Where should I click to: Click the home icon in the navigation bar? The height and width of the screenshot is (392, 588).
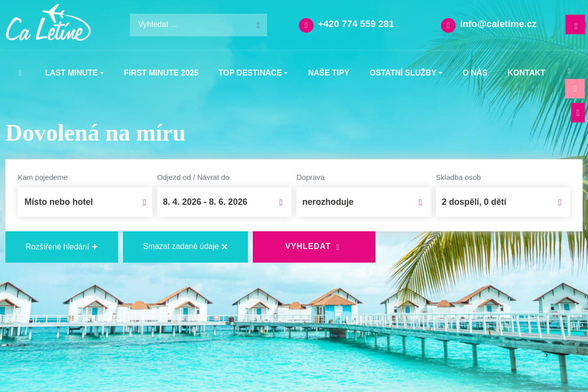(x=20, y=73)
